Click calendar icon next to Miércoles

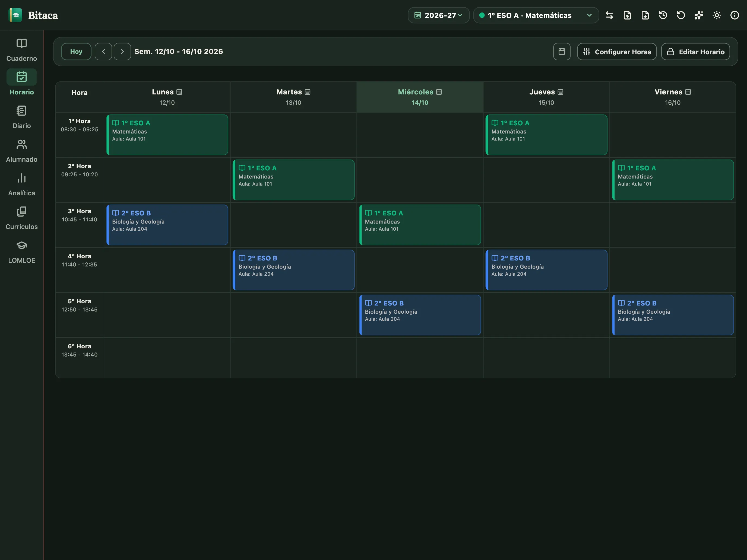[x=439, y=92]
